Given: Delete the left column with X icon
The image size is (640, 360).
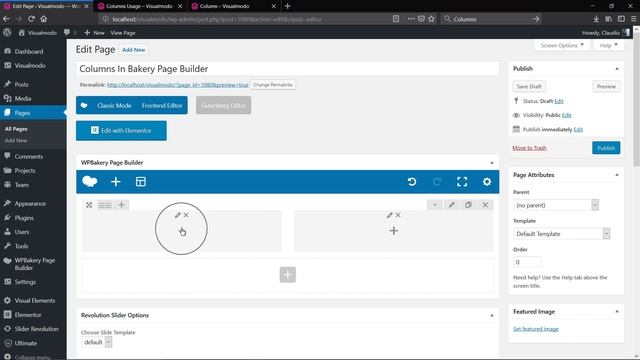Looking at the screenshot, I should 186,215.
